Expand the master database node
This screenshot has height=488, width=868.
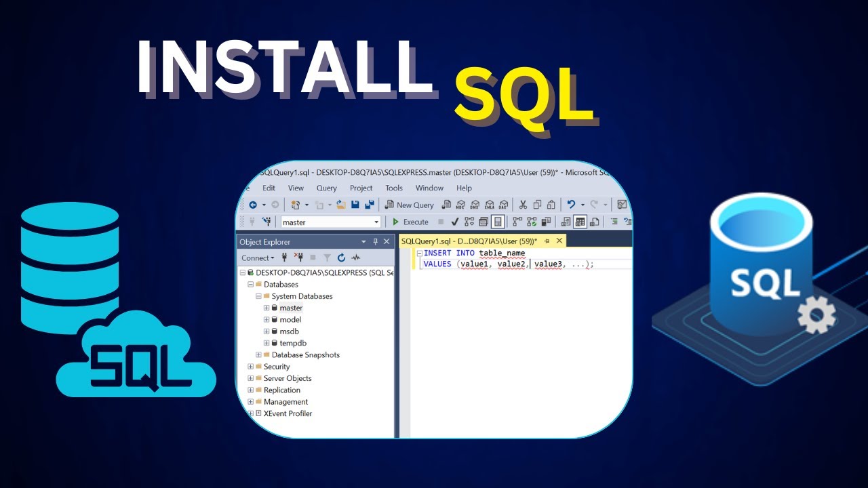pyautogui.click(x=267, y=308)
